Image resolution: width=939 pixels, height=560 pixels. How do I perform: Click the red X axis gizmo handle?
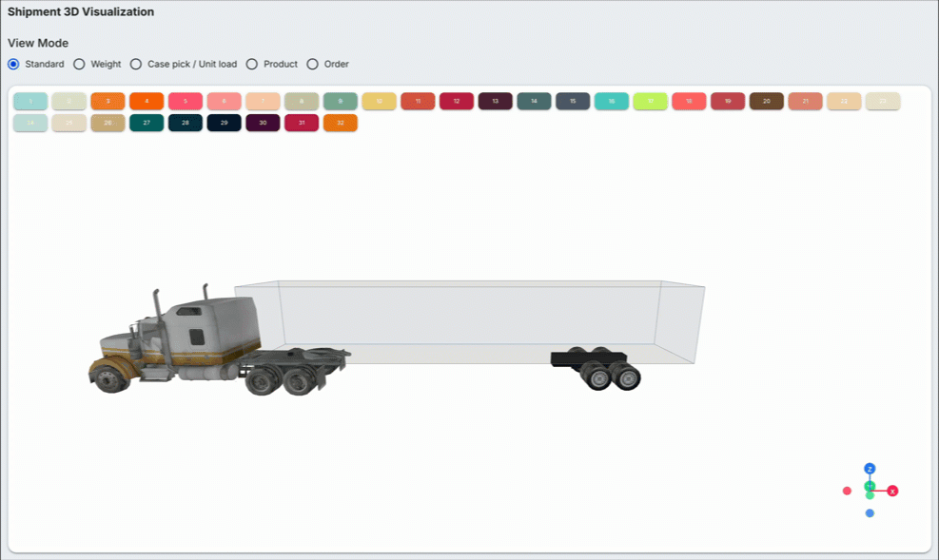point(892,492)
